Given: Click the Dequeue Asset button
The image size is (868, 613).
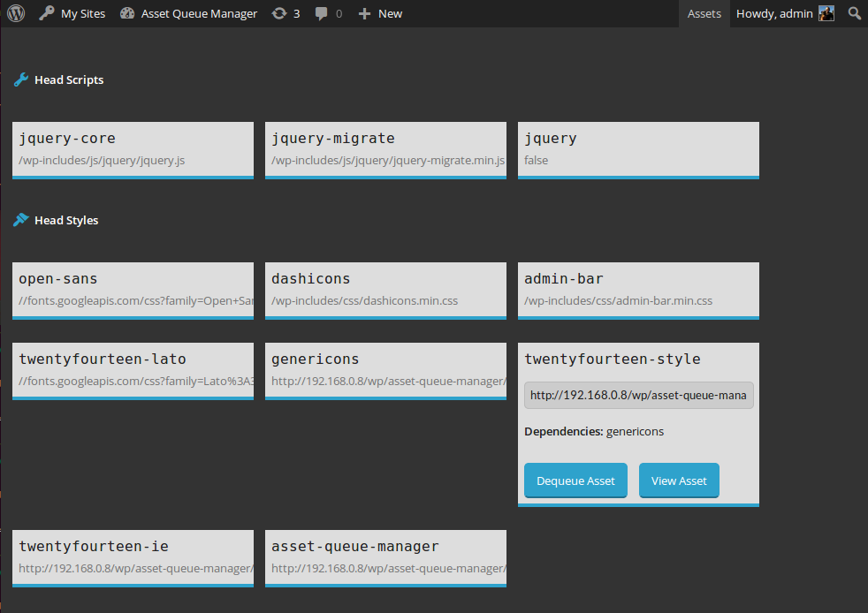Looking at the screenshot, I should click(x=575, y=481).
